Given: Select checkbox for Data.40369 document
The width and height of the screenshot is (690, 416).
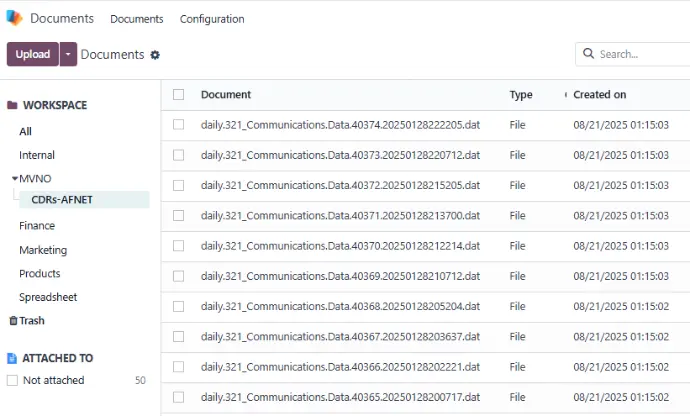Looking at the screenshot, I should (179, 275).
